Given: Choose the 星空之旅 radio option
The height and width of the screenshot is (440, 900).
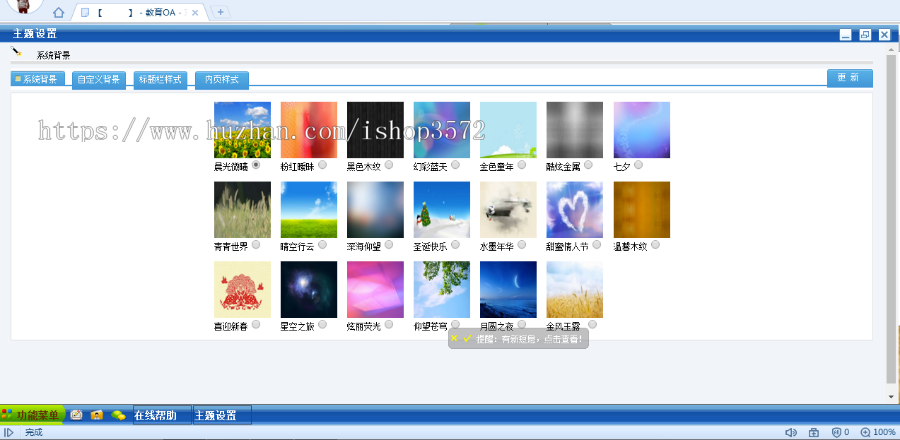Looking at the screenshot, I should pos(323,324).
